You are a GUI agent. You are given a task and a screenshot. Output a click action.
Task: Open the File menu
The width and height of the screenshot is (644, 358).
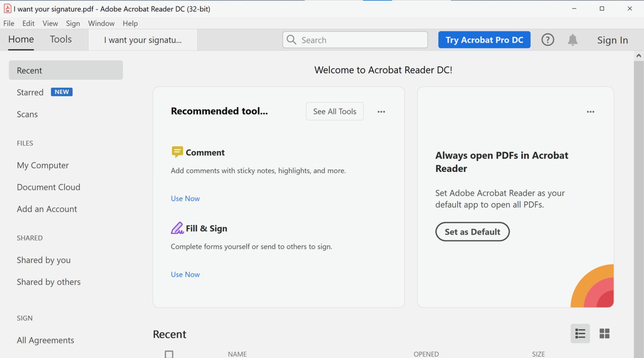[9, 23]
